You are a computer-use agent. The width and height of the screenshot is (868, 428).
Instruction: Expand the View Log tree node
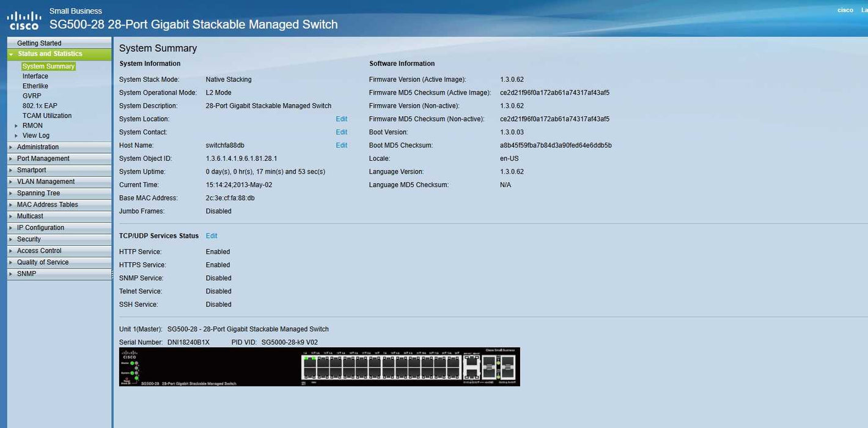(x=17, y=136)
